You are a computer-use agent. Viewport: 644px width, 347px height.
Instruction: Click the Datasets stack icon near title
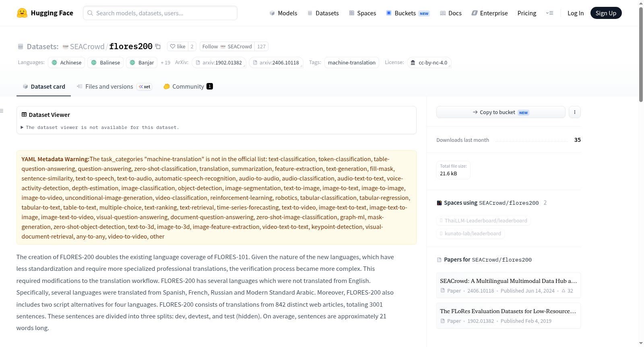[x=21, y=46]
